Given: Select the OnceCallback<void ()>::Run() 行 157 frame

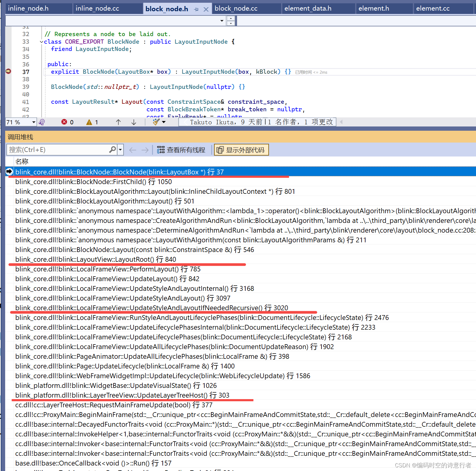Looking at the screenshot, I should [245, 463].
